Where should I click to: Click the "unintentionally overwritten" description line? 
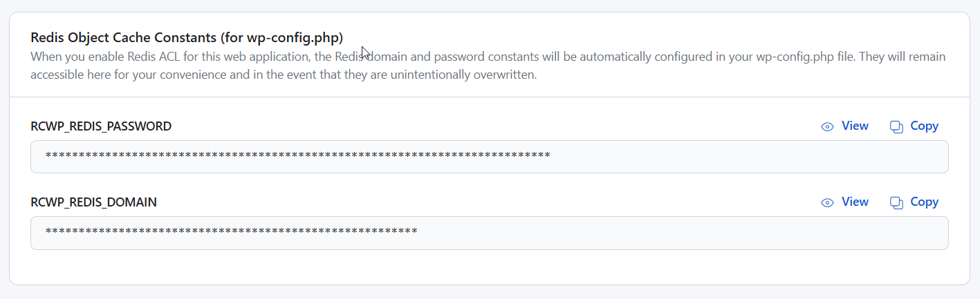[x=284, y=75]
